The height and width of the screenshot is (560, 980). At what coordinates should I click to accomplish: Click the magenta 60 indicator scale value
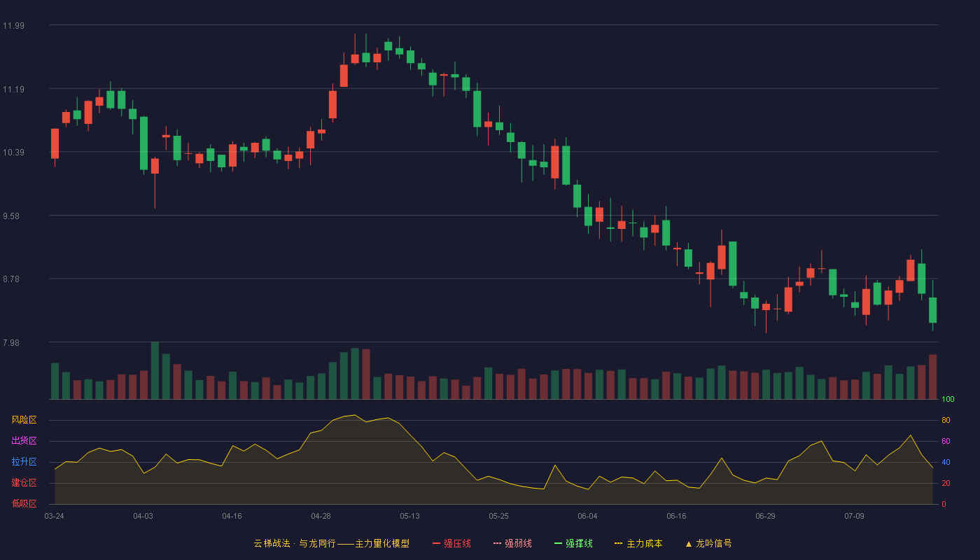946,442
